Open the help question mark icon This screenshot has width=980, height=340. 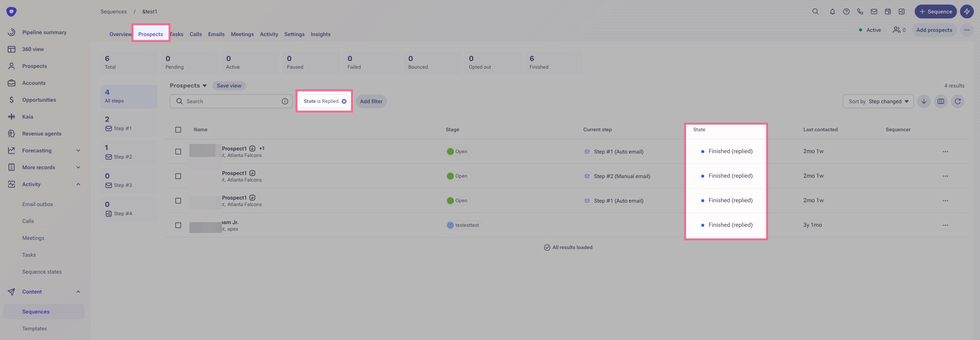(846, 12)
